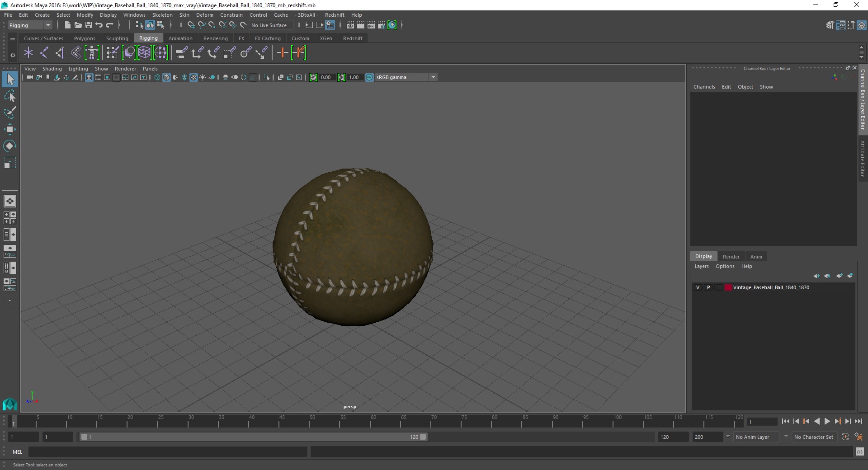
Task: Open the shelf tab list menu
Action: click(x=13, y=39)
